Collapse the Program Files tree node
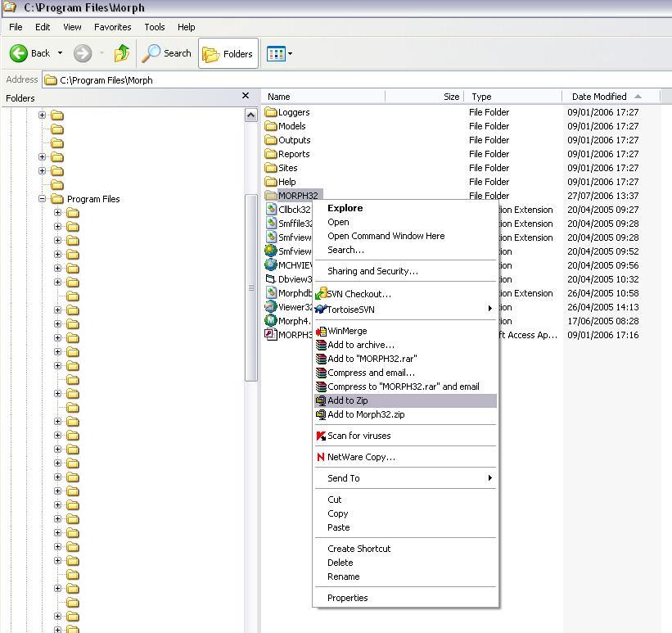This screenshot has width=672, height=633. click(42, 199)
